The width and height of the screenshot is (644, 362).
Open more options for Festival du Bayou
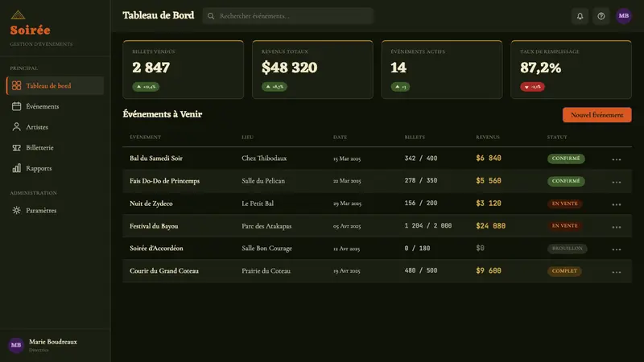(x=616, y=227)
